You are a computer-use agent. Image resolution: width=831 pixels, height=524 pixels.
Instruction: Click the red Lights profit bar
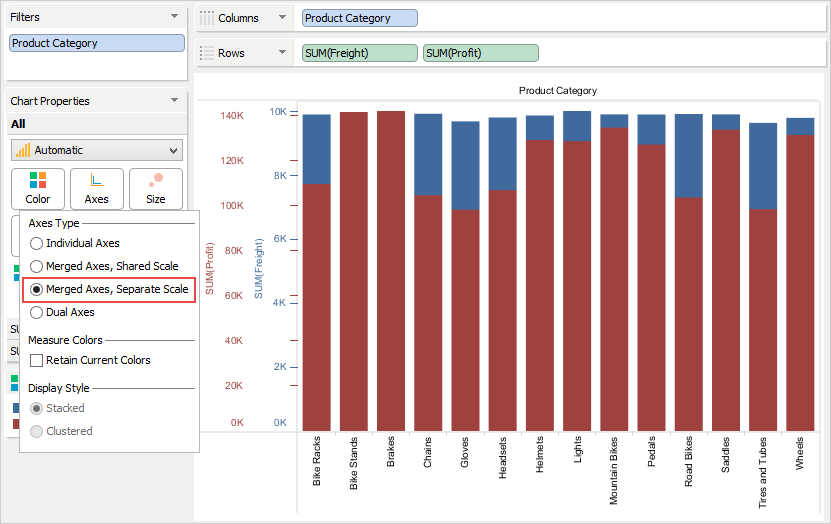577,286
